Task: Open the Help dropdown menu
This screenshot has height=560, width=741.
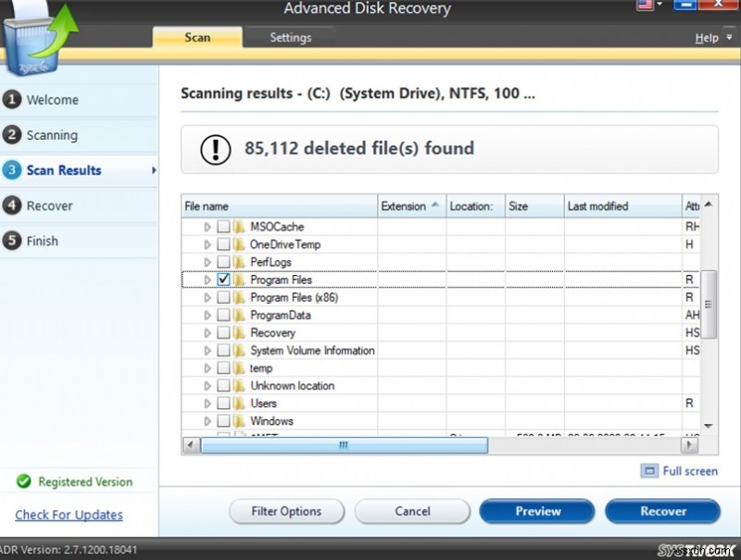Action: [x=708, y=38]
